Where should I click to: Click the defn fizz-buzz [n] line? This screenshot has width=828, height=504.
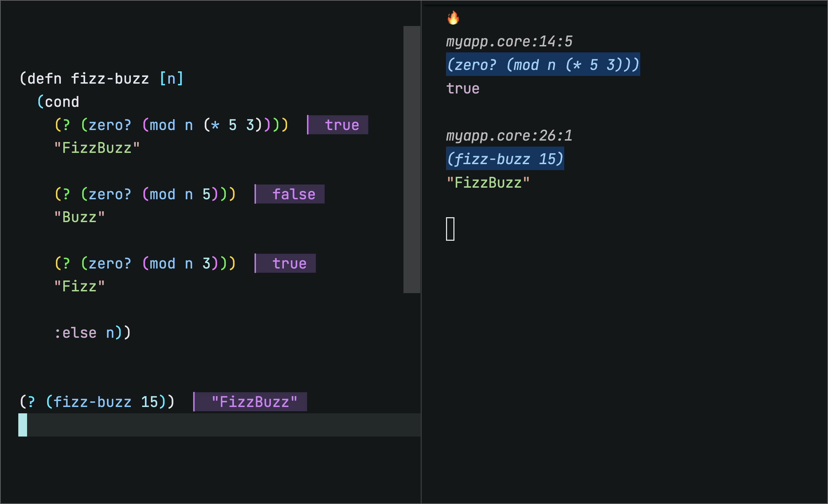[x=102, y=78]
